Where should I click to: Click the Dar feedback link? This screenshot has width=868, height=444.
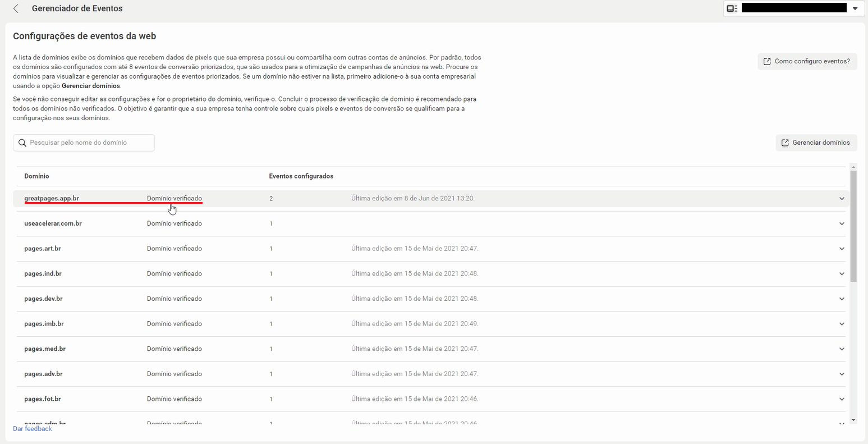coord(33,429)
